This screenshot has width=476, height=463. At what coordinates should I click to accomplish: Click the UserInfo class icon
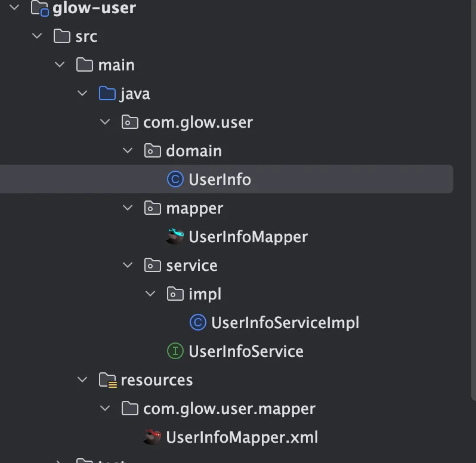tap(175, 180)
